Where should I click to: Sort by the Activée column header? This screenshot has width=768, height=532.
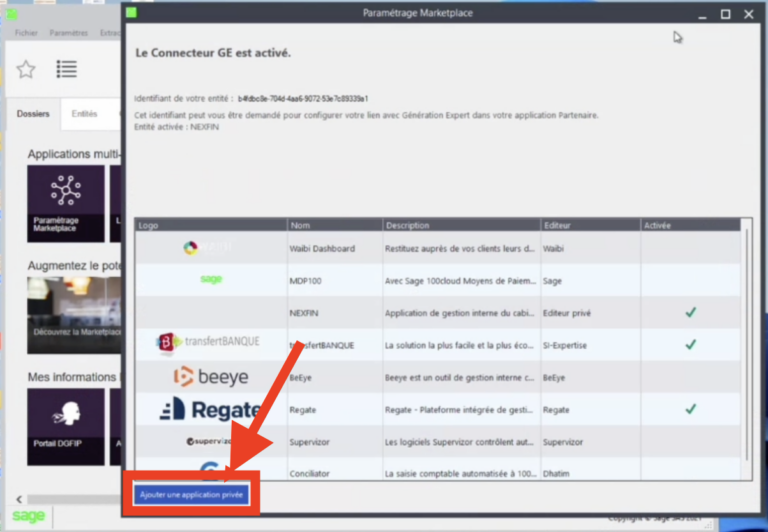[690, 225]
